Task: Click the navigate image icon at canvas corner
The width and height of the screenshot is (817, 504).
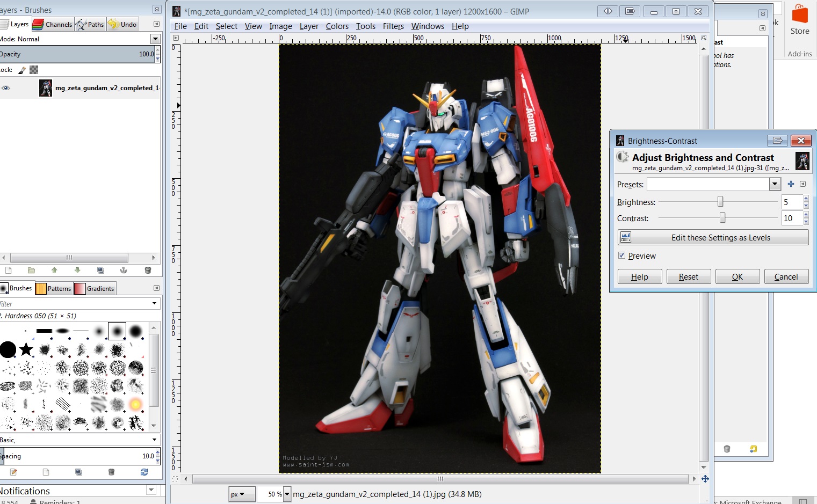Action: 705,479
